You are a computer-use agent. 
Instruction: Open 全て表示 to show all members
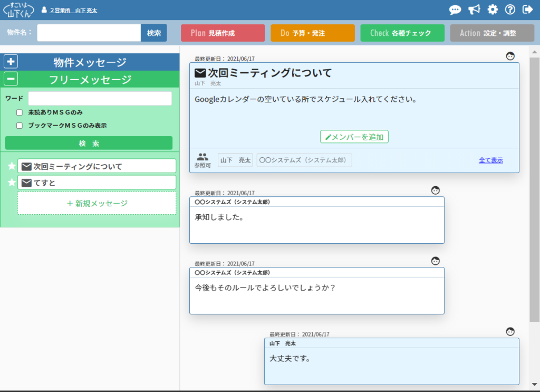pos(490,160)
